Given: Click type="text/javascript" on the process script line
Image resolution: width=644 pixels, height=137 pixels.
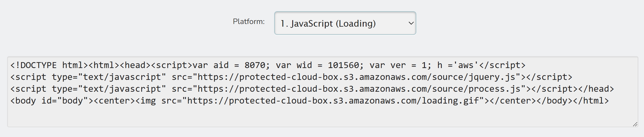Looking at the screenshot, I should point(109,89).
